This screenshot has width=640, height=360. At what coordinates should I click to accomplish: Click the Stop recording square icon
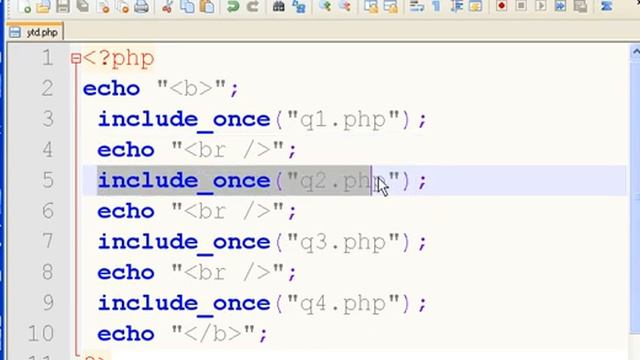click(521, 6)
